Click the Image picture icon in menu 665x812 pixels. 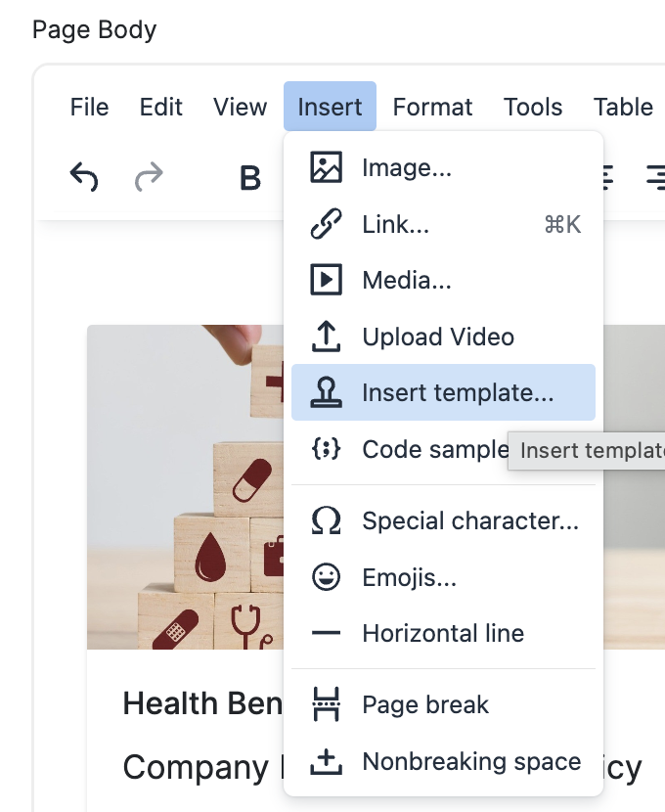coord(326,167)
